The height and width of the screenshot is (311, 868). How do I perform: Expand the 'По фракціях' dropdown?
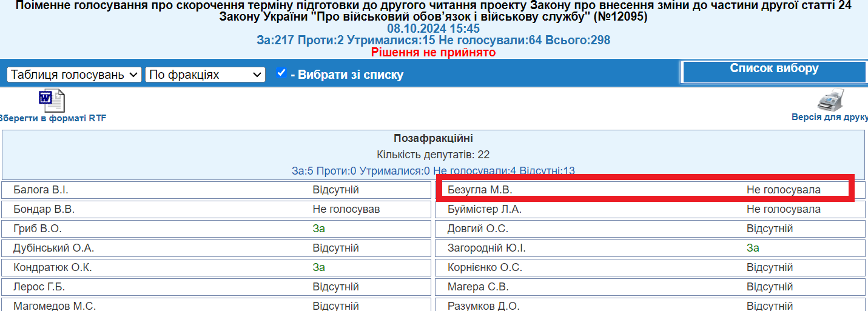pyautogui.click(x=205, y=75)
